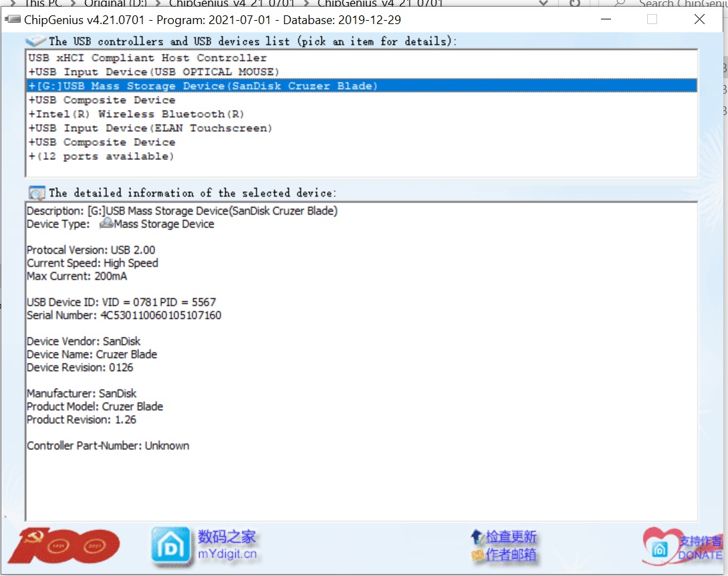
Task: Open the blue mYdigit house logo
Action: click(170, 547)
